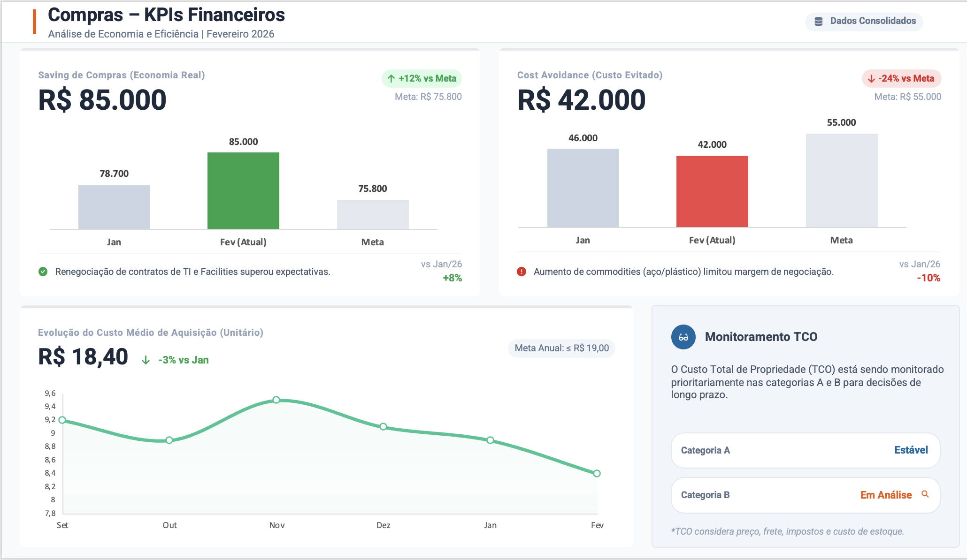Click the +12% vs Meta badge
The image size is (967, 560).
(422, 79)
